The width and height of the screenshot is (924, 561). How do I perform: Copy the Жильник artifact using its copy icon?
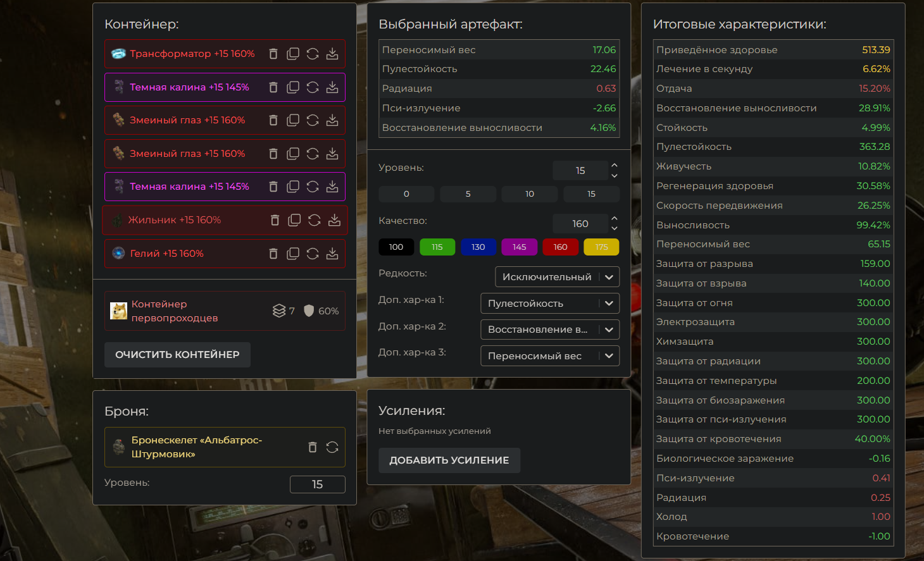click(294, 220)
